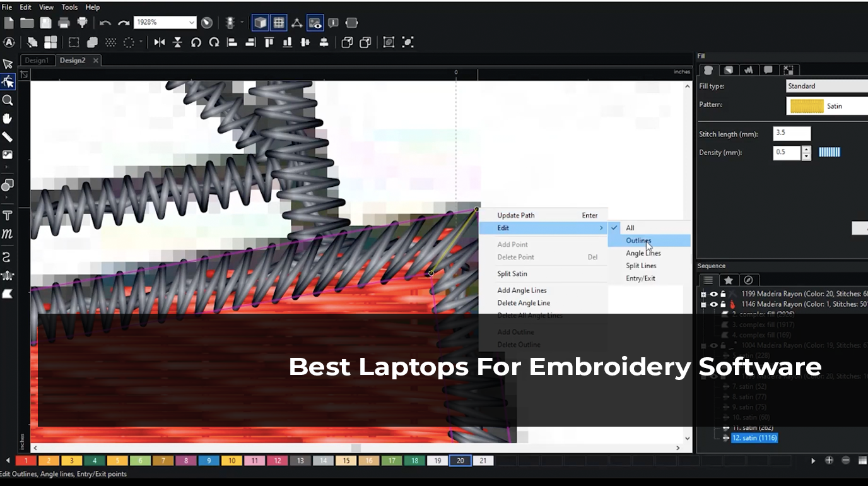Open the Sequence list view tab
This screenshot has height=486, width=868.
(708, 280)
